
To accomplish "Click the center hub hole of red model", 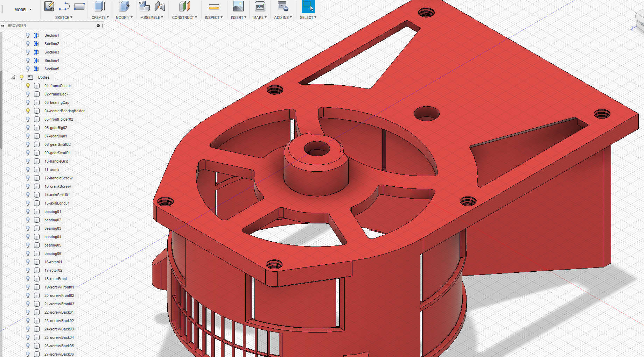I will (x=317, y=149).
